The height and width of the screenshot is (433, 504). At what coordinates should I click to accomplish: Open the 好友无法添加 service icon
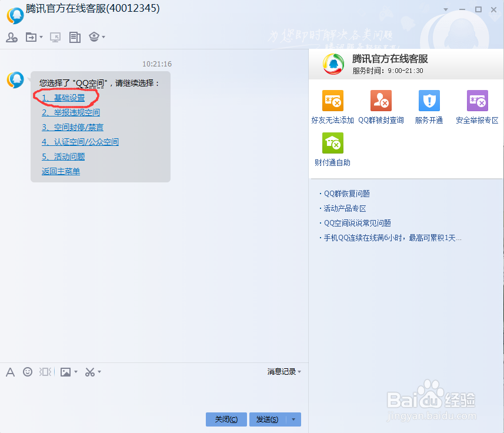(333, 101)
